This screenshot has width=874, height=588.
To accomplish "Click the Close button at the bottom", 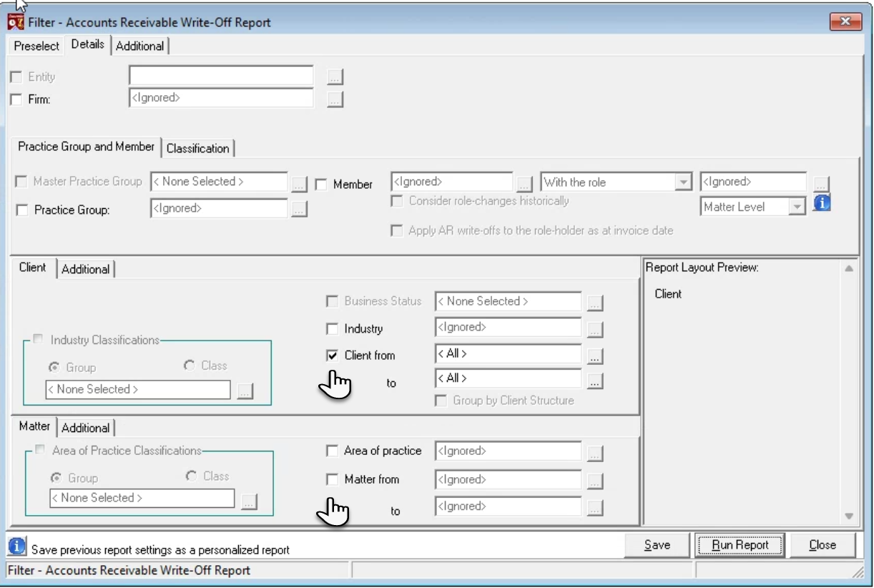I will tap(823, 545).
